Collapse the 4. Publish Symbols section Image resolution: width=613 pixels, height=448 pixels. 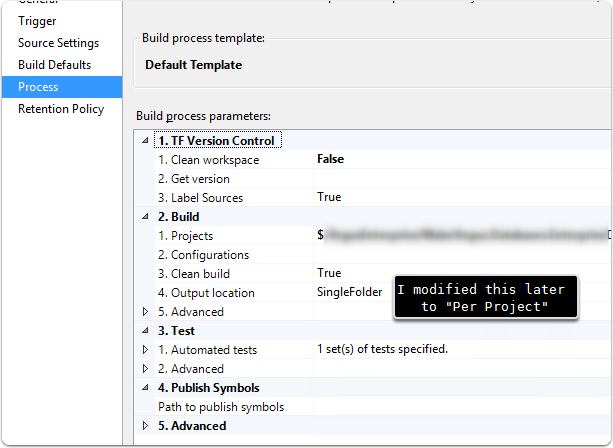click(x=146, y=388)
